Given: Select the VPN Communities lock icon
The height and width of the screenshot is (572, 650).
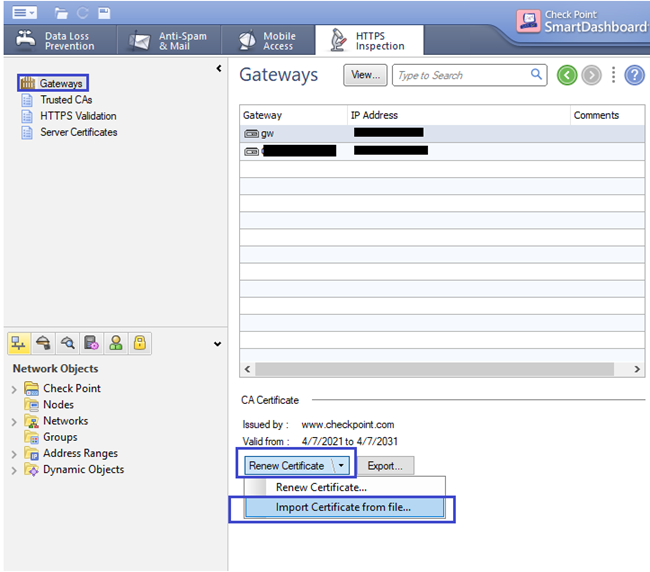Looking at the screenshot, I should [x=140, y=343].
